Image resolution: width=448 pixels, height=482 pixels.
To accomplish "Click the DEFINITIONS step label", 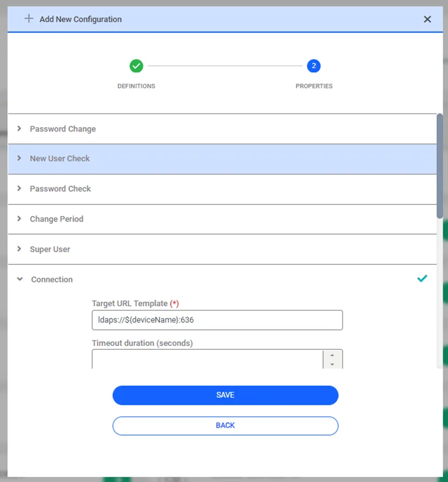I will 136,86.
